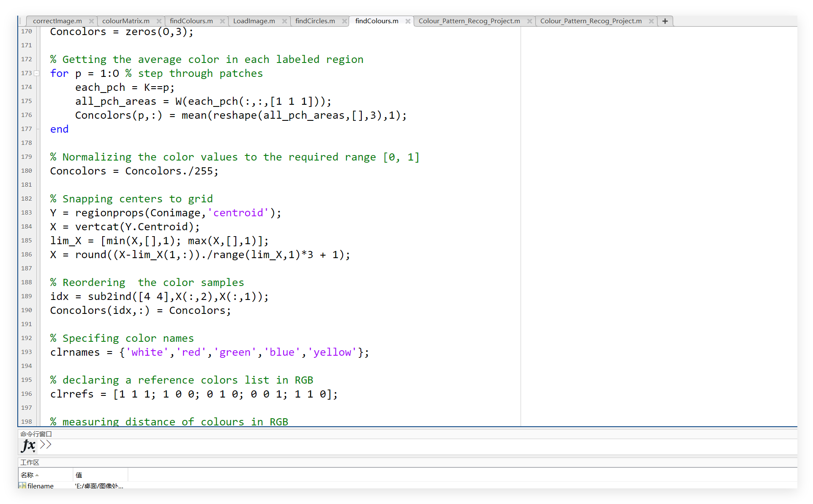Open a new editor tab with plus
The height and width of the screenshot is (504, 813).
pos(665,21)
